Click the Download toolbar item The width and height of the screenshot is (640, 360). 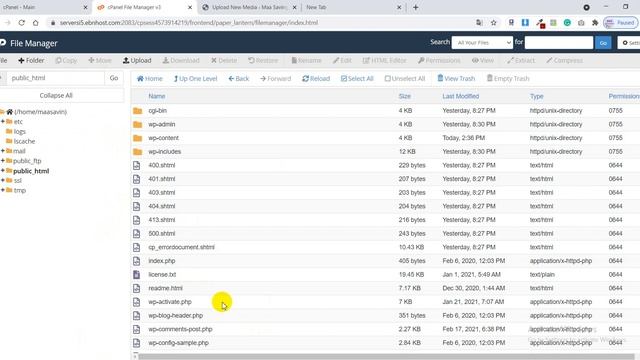pos(181,60)
